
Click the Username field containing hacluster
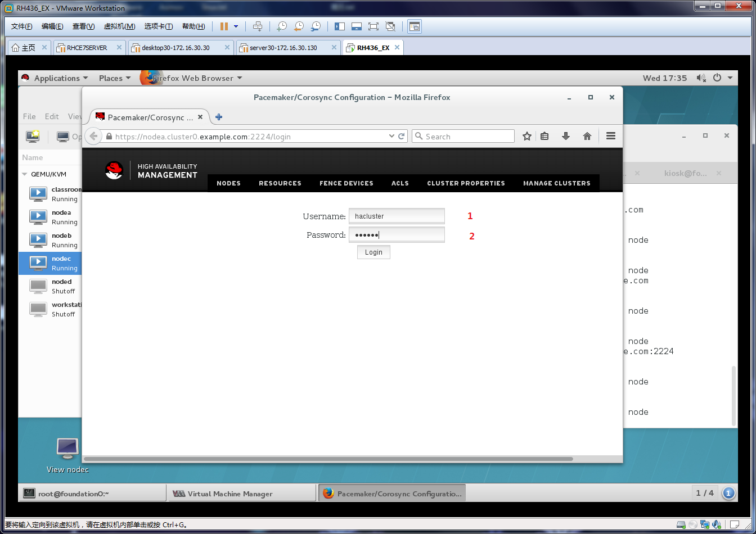click(397, 216)
